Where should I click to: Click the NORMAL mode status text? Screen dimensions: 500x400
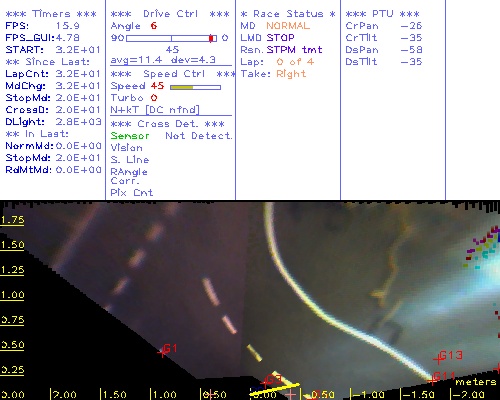coord(288,26)
